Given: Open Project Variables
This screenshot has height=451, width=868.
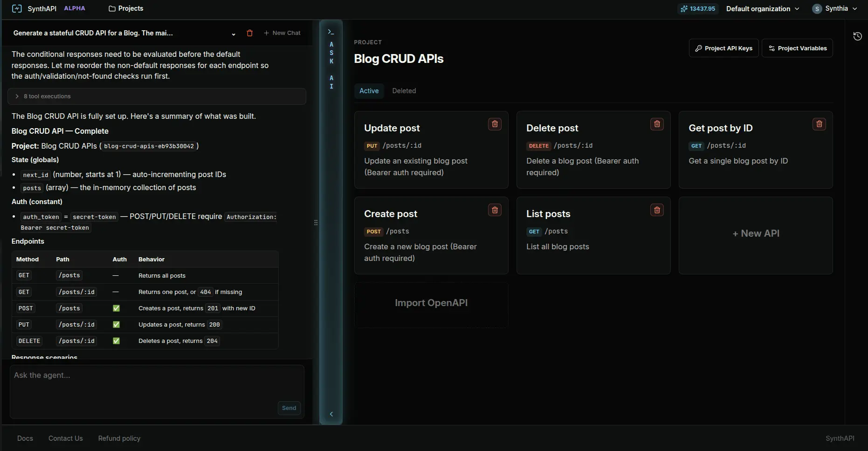Looking at the screenshot, I should click(x=797, y=48).
